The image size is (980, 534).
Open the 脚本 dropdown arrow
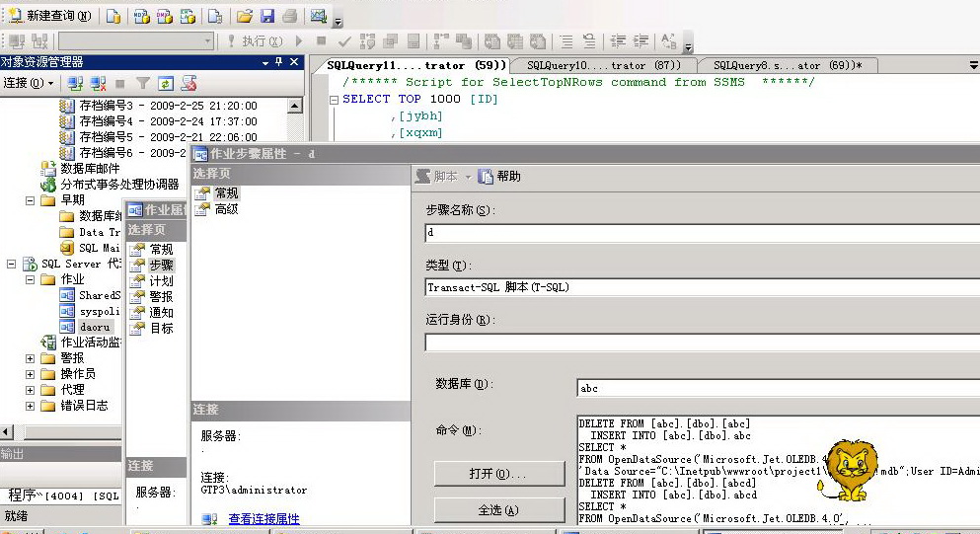tap(468, 177)
